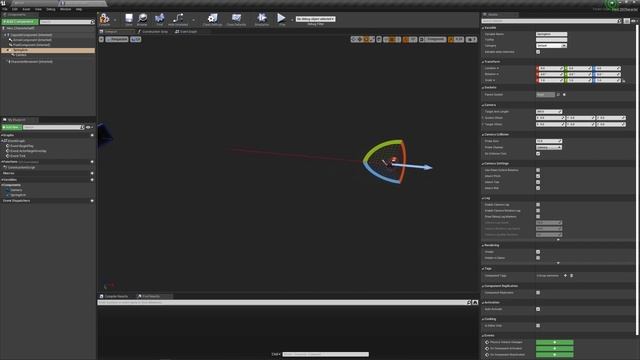Open the Help menu
Image resolution: width=640 pixels, height=360 pixels.
tap(79, 9)
